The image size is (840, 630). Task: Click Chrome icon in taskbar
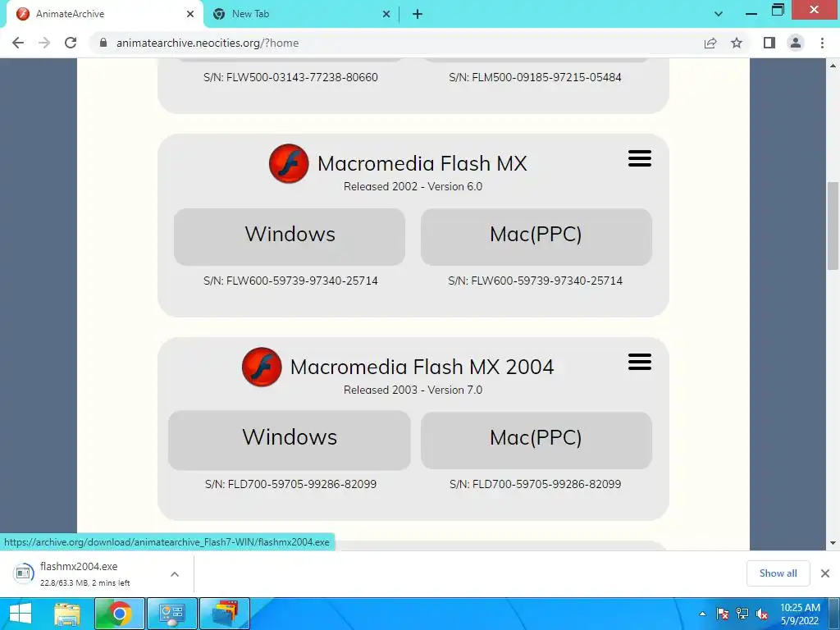tap(120, 614)
